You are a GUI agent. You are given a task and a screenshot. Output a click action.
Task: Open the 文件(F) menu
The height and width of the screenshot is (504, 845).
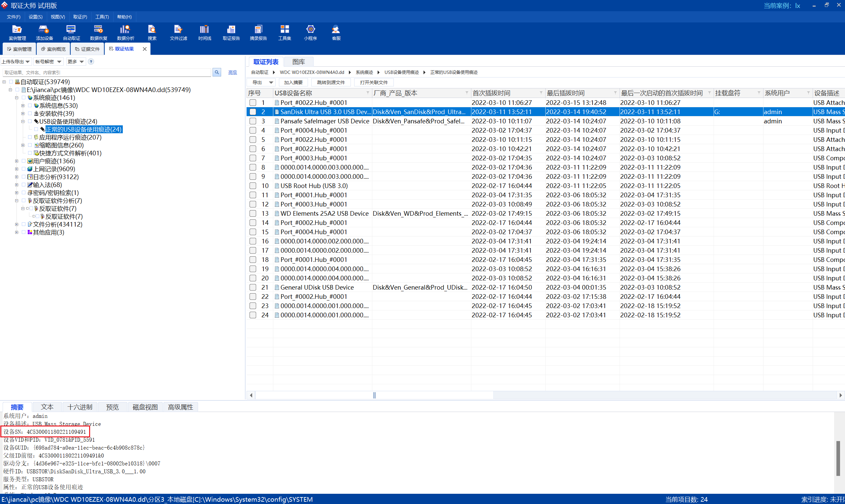14,17
